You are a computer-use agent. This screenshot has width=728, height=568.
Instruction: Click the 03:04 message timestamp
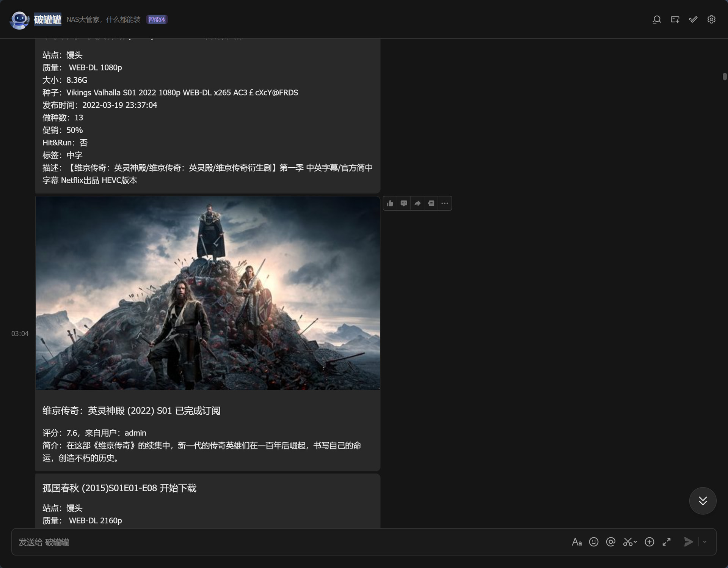(20, 334)
